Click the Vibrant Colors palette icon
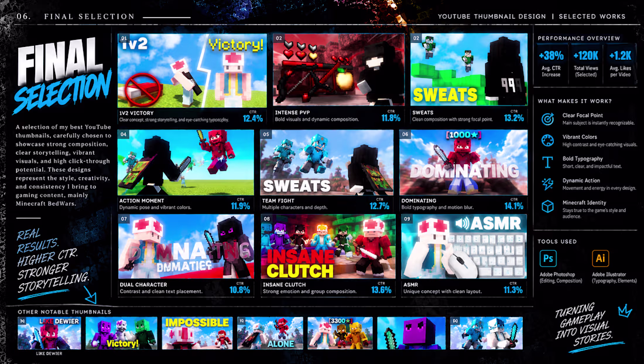This screenshot has width=644, height=364. (x=547, y=140)
